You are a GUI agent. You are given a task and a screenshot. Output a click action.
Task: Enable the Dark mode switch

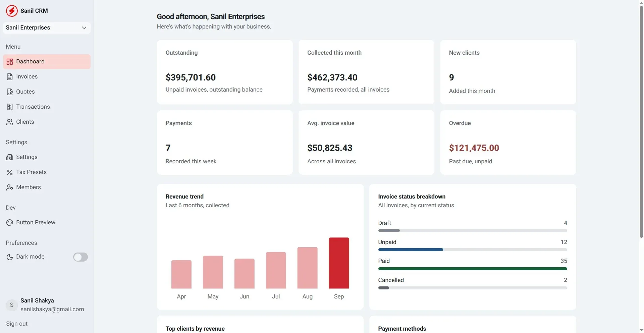80,257
